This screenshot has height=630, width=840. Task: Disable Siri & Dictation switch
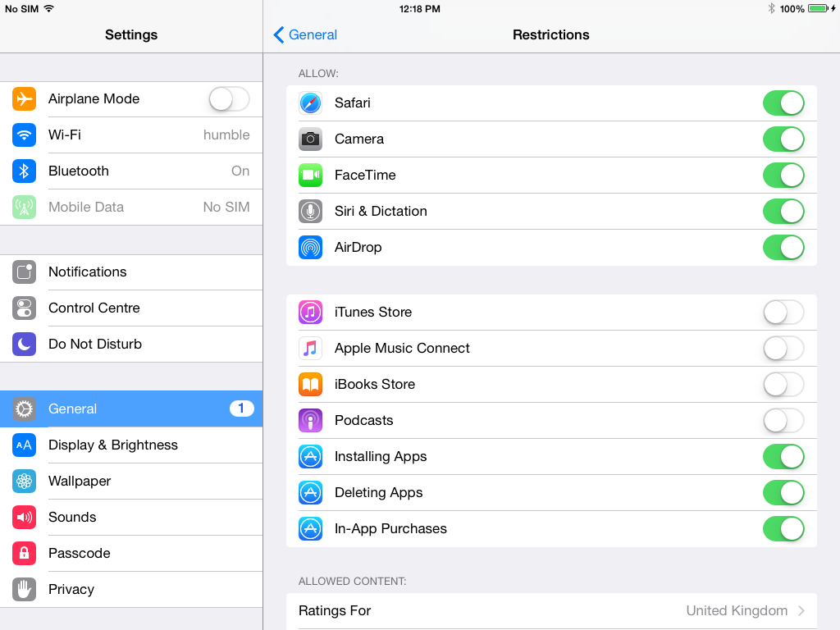click(x=783, y=211)
